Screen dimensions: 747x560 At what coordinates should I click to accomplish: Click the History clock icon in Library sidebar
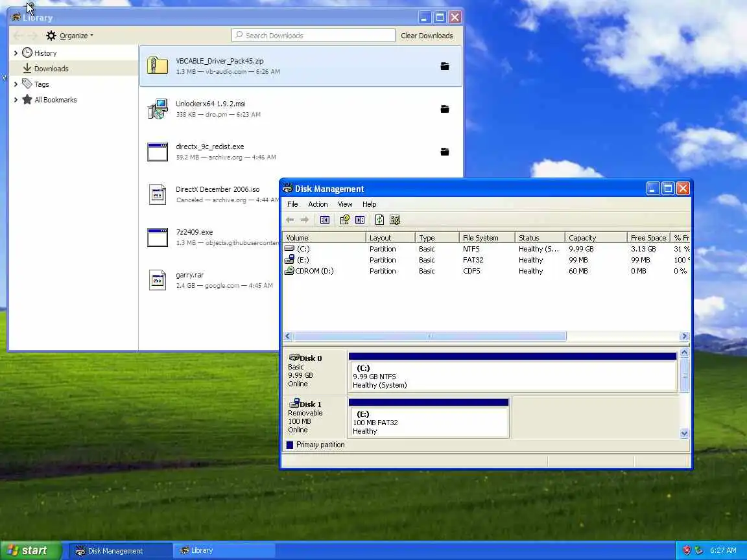27,53
